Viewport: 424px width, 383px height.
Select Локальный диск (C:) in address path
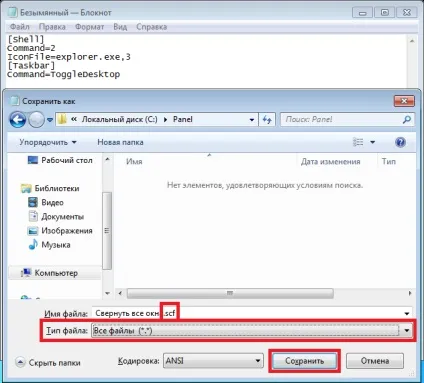(x=120, y=119)
